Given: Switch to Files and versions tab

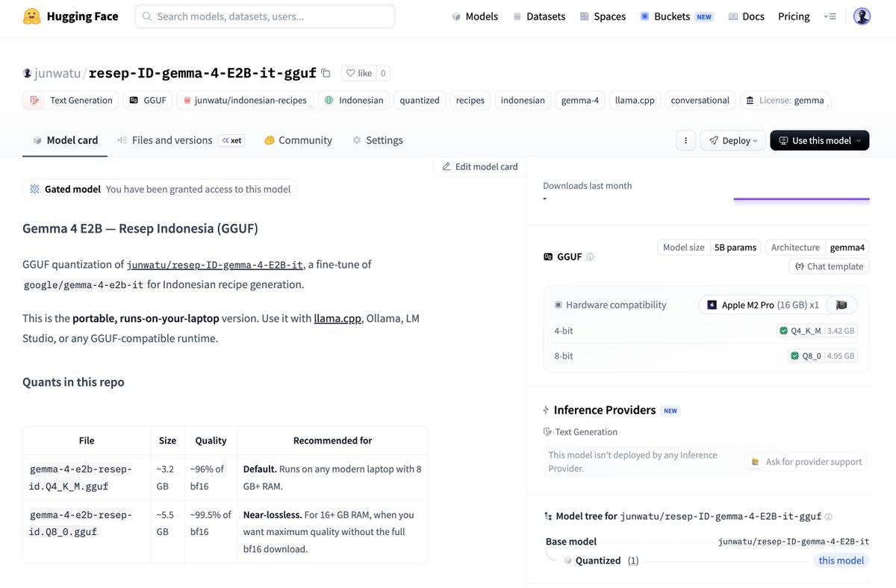Looking at the screenshot, I should [x=181, y=140].
